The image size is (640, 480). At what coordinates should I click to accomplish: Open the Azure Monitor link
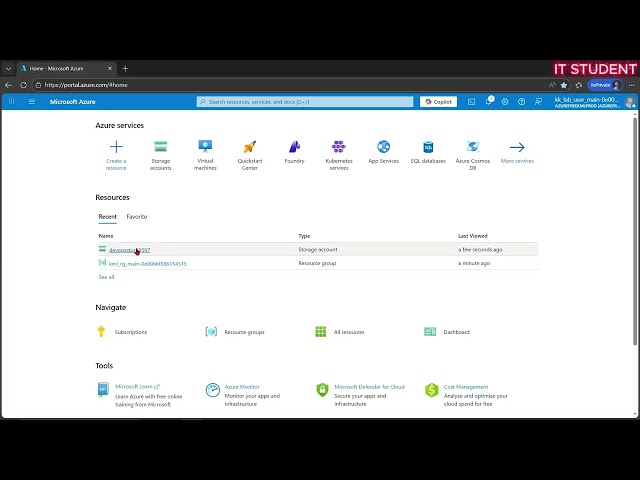tap(242, 387)
